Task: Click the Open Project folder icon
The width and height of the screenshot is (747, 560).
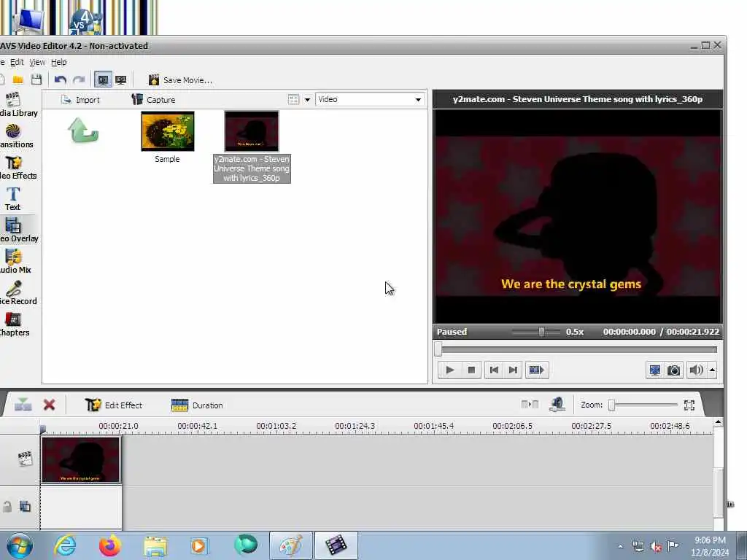Action: [x=18, y=79]
